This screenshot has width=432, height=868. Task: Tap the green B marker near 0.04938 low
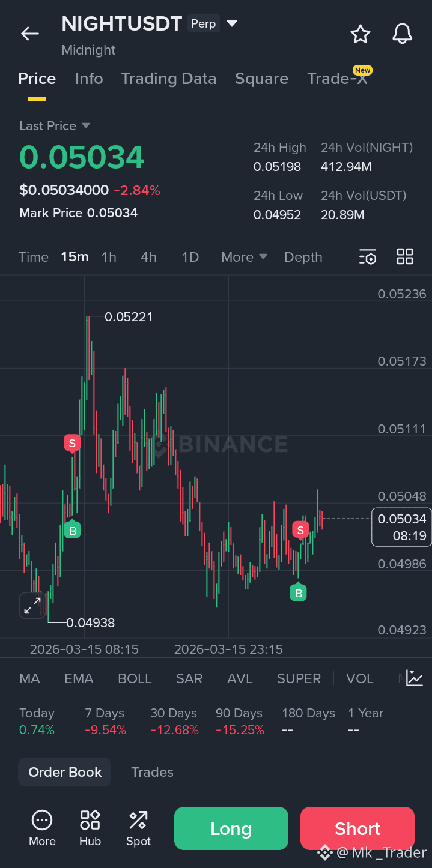tap(72, 530)
